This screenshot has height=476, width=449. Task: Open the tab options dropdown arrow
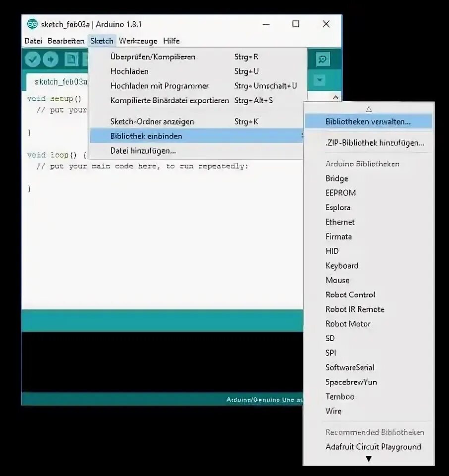pos(320,80)
